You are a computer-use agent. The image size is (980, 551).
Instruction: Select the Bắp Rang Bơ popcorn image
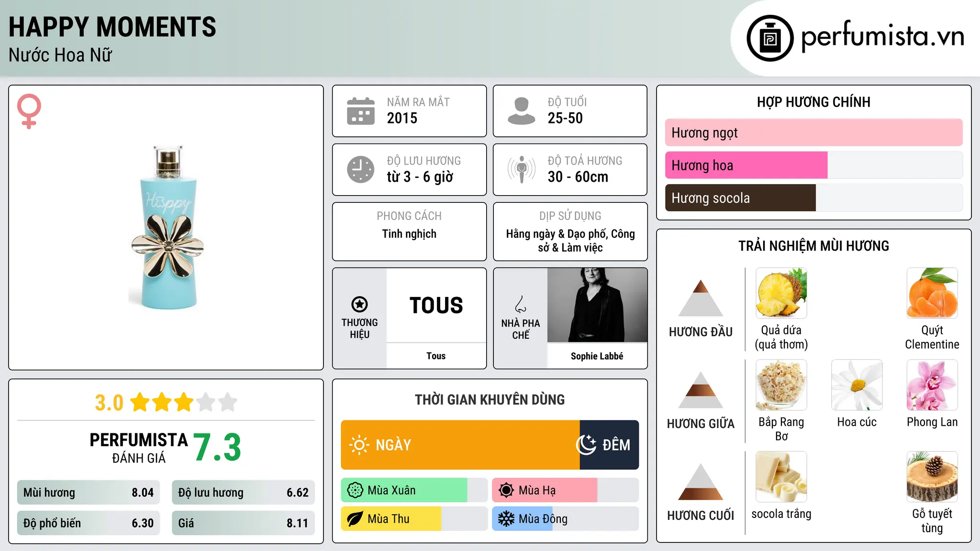pos(781,385)
